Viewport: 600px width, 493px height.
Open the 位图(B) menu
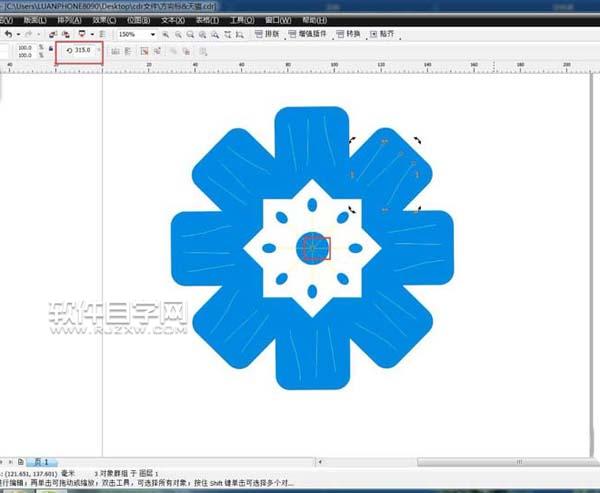point(139,20)
